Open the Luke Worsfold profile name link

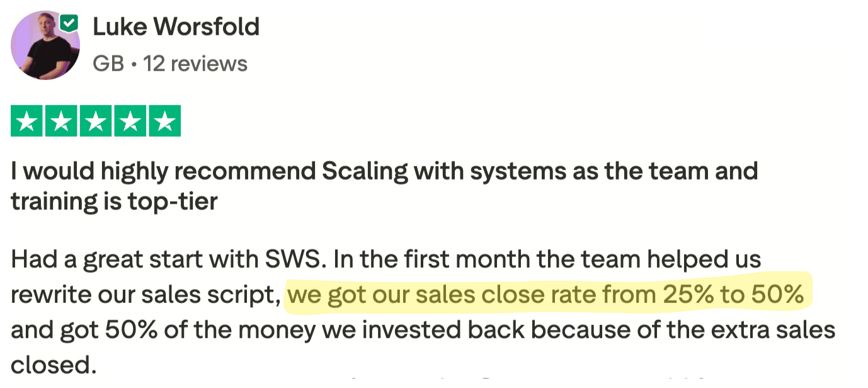point(176,26)
